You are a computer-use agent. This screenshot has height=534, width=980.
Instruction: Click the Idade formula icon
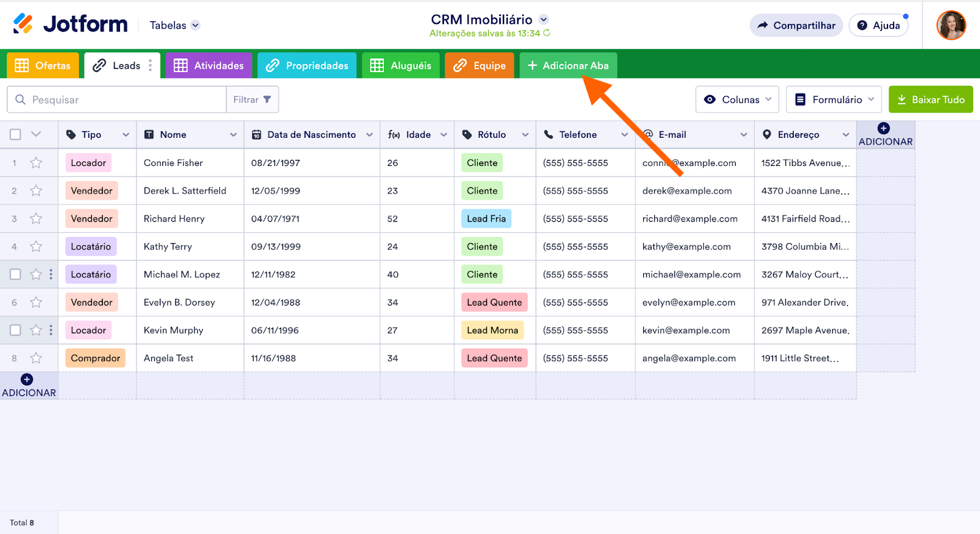(394, 135)
